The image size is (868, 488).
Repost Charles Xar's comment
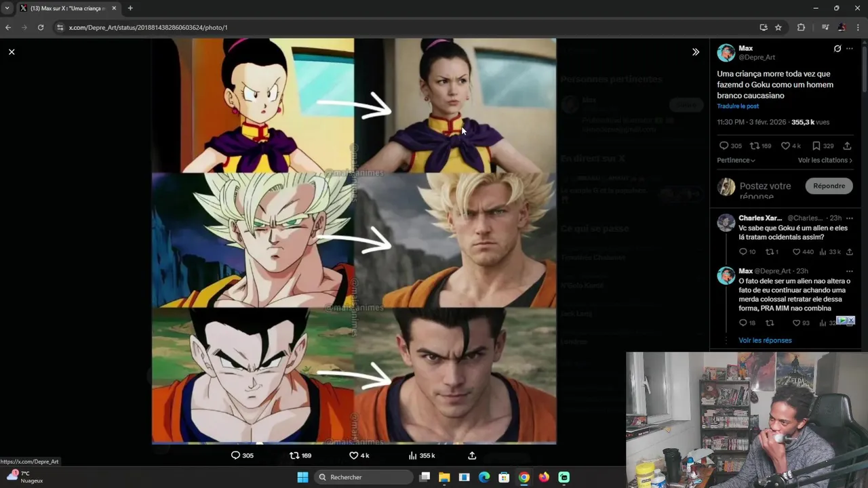pyautogui.click(x=772, y=252)
